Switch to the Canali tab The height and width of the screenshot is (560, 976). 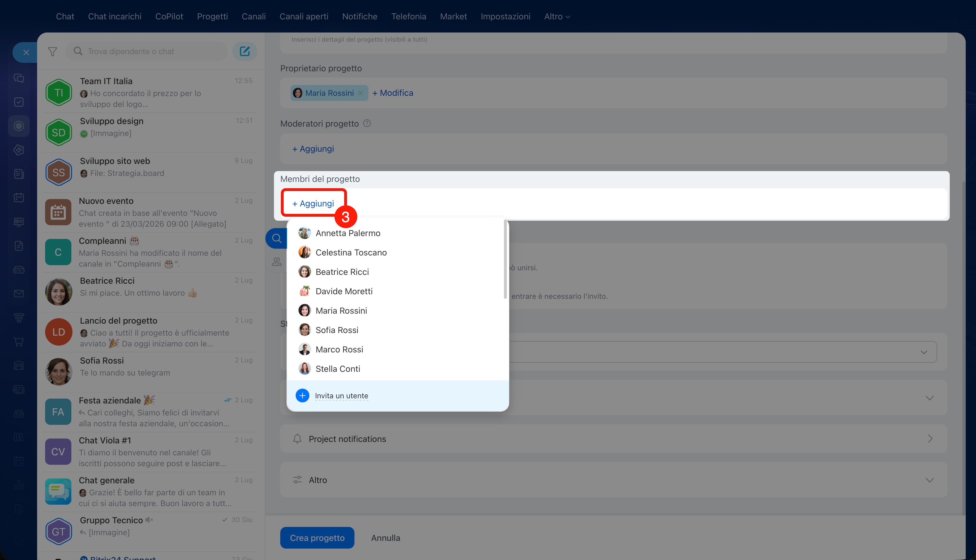[x=254, y=17]
